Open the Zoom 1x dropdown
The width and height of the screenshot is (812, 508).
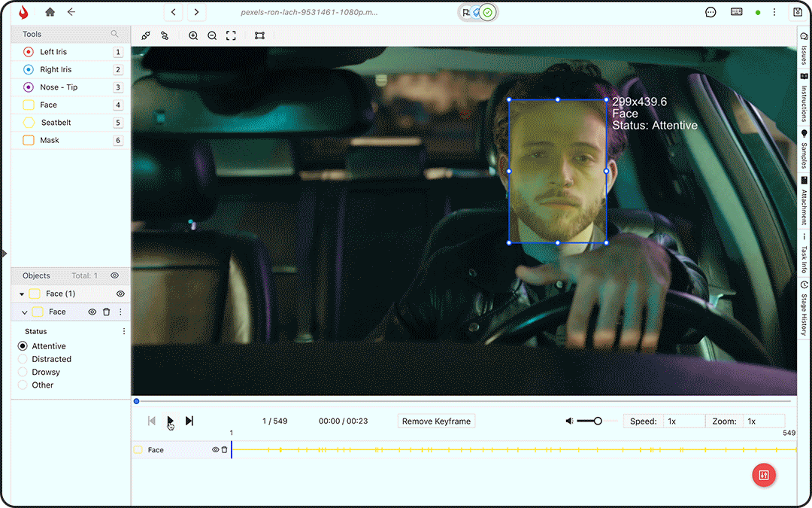(763, 421)
